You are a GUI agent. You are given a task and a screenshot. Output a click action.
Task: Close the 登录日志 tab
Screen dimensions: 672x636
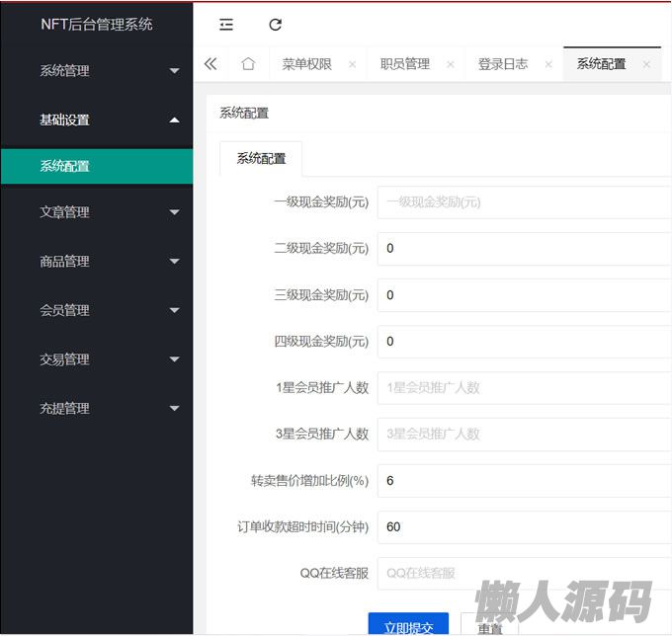548,64
